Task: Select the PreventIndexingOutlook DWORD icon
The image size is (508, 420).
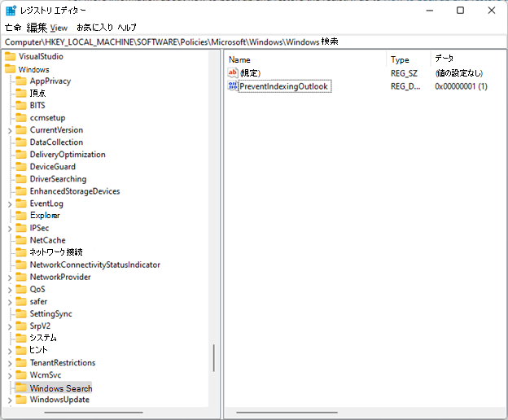Action: point(233,86)
